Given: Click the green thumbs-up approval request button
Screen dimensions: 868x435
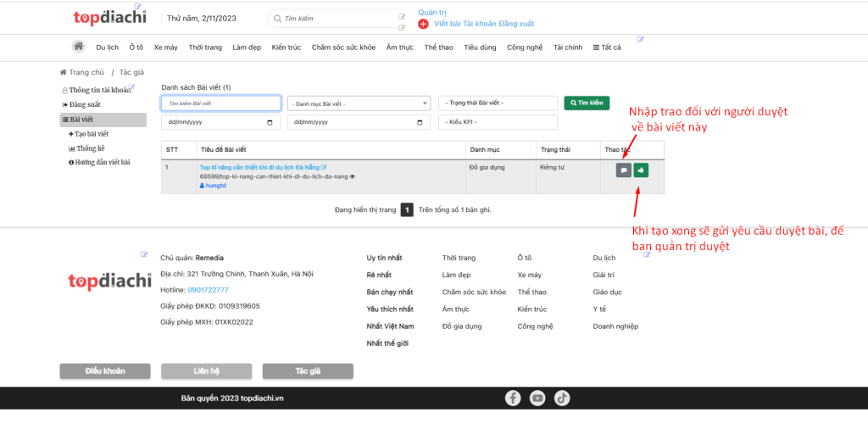Looking at the screenshot, I should [x=641, y=170].
